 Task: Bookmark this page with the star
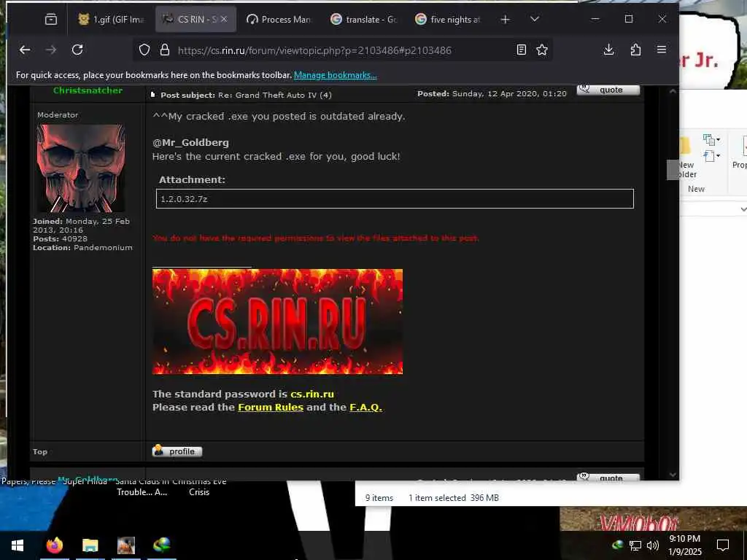click(542, 50)
